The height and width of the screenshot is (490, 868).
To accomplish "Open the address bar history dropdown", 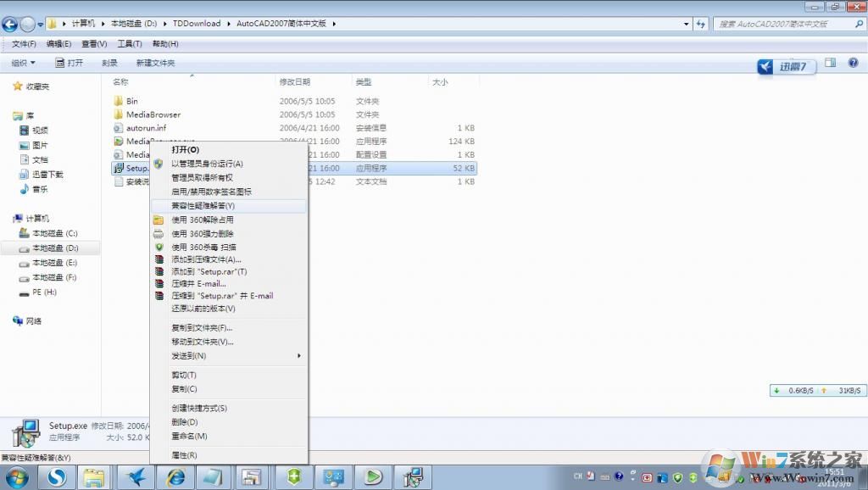I will [687, 24].
